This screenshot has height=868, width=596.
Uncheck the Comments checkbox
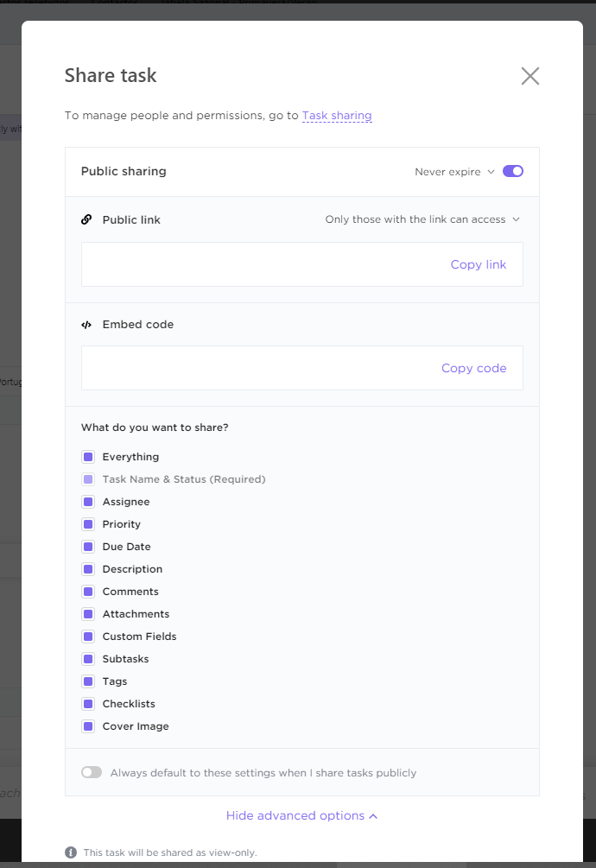(88, 592)
